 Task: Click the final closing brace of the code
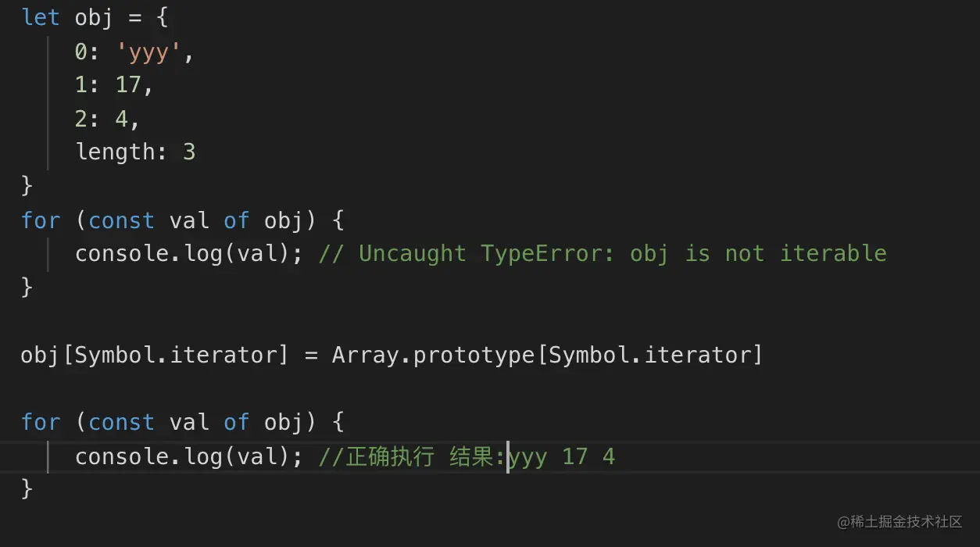coord(27,490)
